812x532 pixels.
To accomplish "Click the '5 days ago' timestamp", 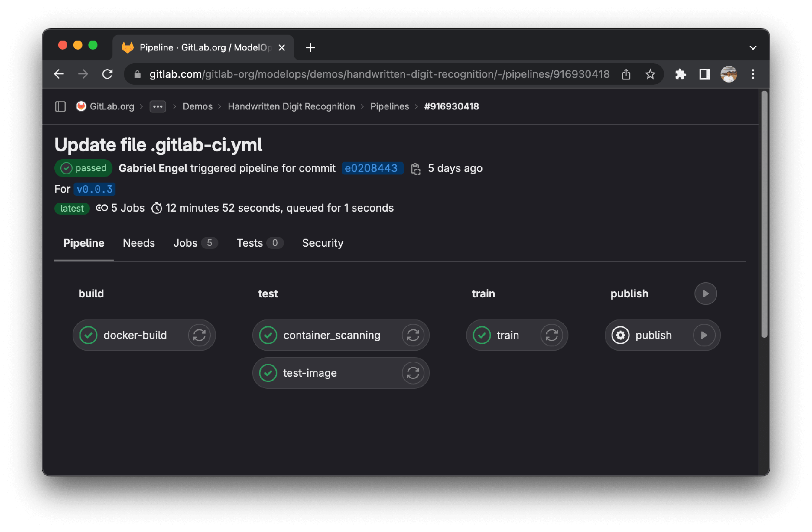I will click(455, 168).
